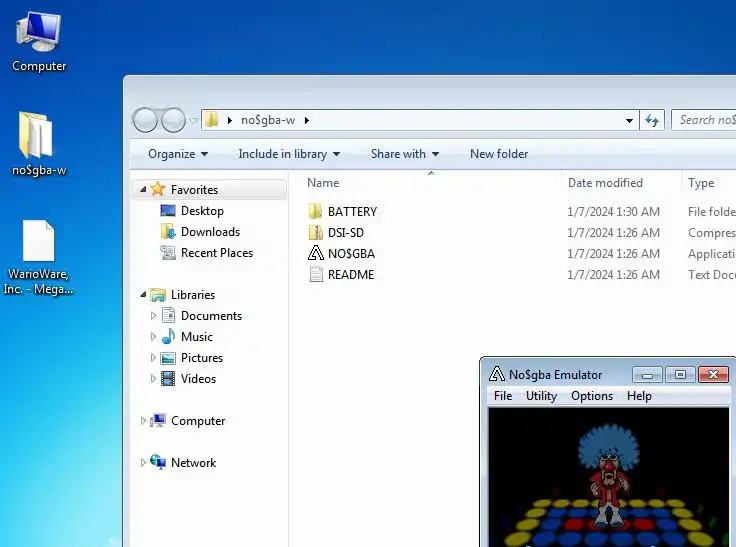Open Utility menu in No$gba Emulator
Viewport: 736px width, 547px height.
tap(541, 396)
